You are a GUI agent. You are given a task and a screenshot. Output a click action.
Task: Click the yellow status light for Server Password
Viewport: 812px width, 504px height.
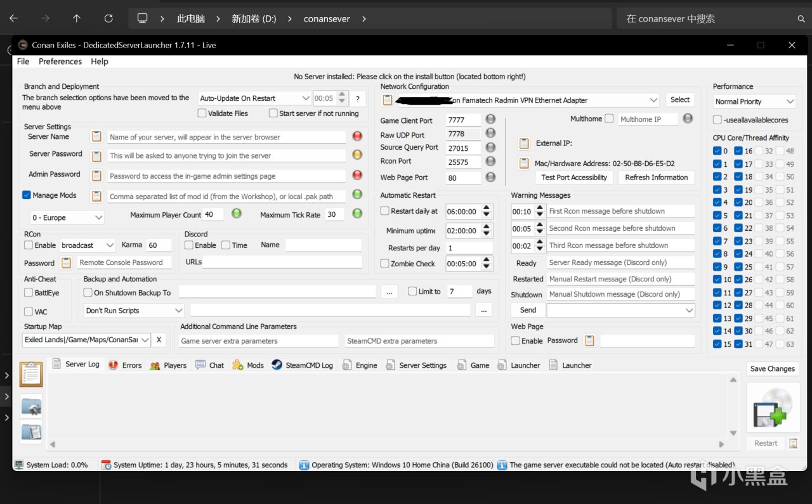(x=357, y=155)
